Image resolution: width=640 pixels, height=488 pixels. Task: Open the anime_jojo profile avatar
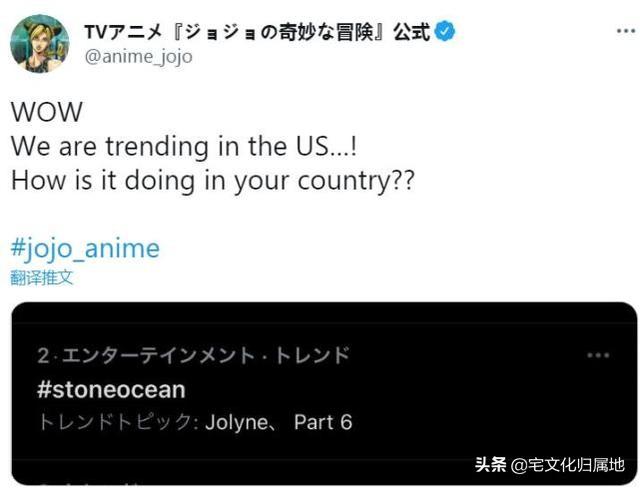pos(40,43)
